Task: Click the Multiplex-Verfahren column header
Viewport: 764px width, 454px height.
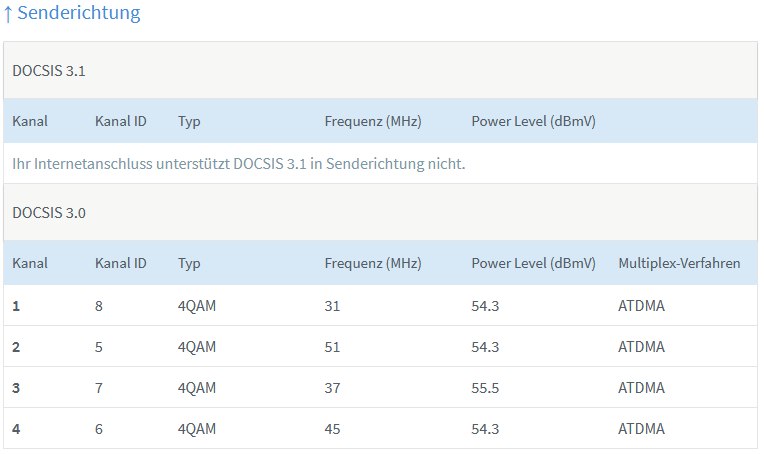Action: click(679, 263)
